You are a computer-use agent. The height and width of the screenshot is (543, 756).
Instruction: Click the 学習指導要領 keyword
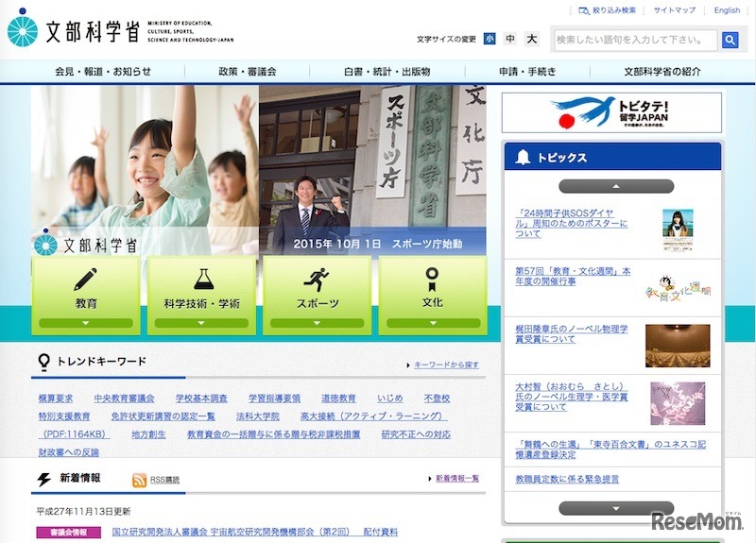click(x=274, y=399)
